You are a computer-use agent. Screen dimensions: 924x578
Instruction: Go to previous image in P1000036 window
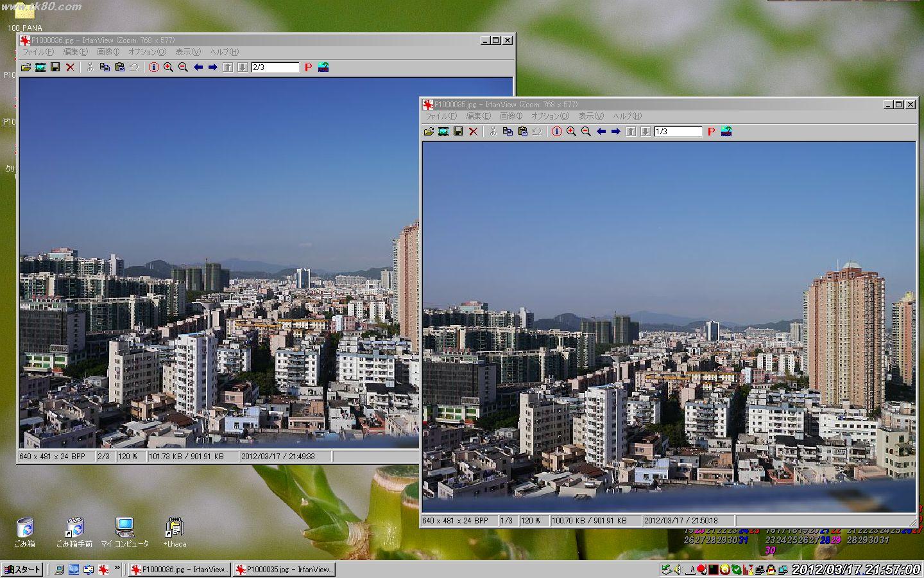198,67
